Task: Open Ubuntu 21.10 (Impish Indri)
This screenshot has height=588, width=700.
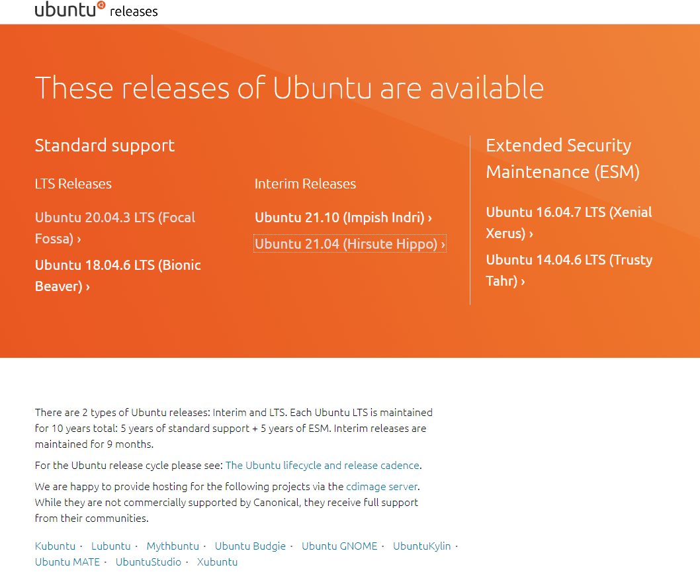Action: click(339, 217)
